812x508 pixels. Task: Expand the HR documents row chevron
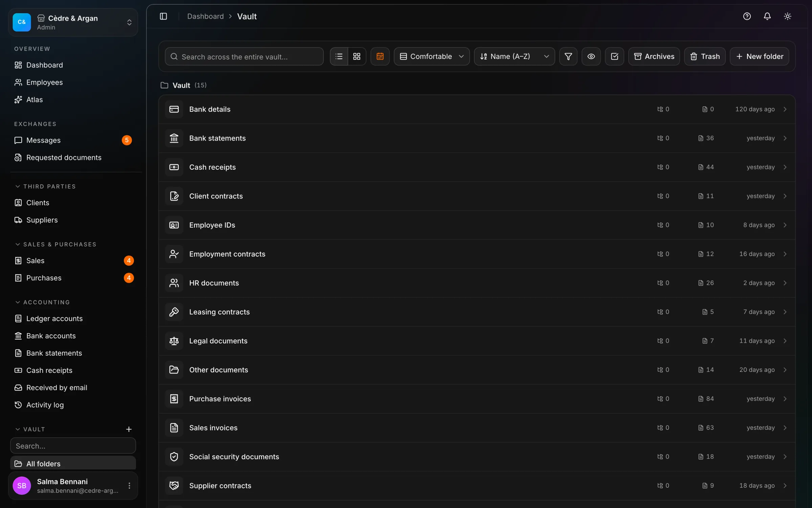785,283
